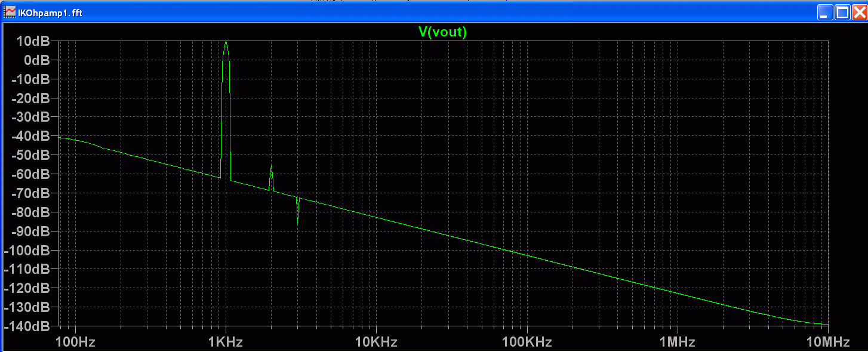The width and height of the screenshot is (868, 352).
Task: Click the -120dB axis label
Action: [x=28, y=289]
